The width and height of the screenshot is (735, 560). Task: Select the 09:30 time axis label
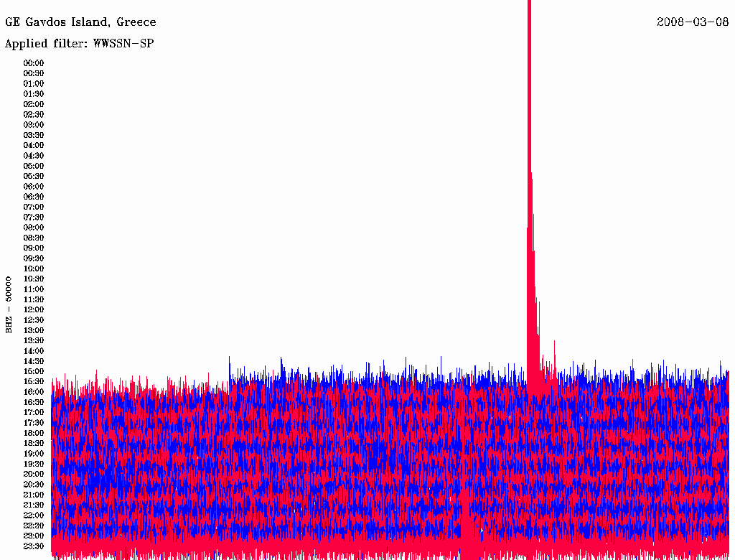tap(34, 258)
